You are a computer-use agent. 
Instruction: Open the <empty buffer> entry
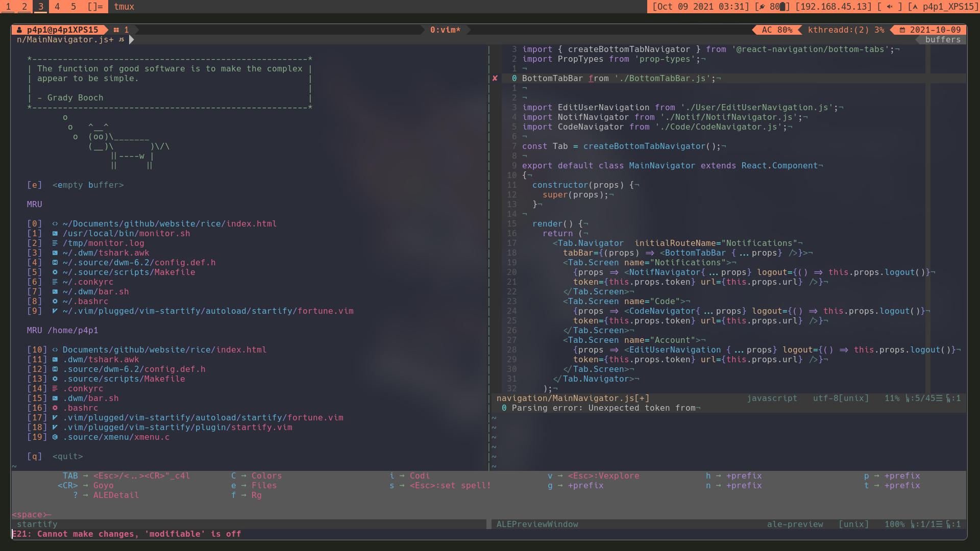tap(88, 185)
